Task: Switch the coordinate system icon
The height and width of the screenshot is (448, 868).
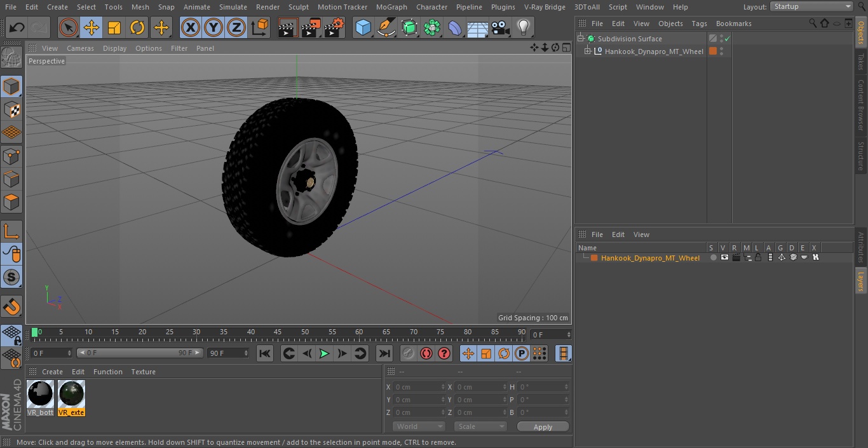Action: pos(260,27)
